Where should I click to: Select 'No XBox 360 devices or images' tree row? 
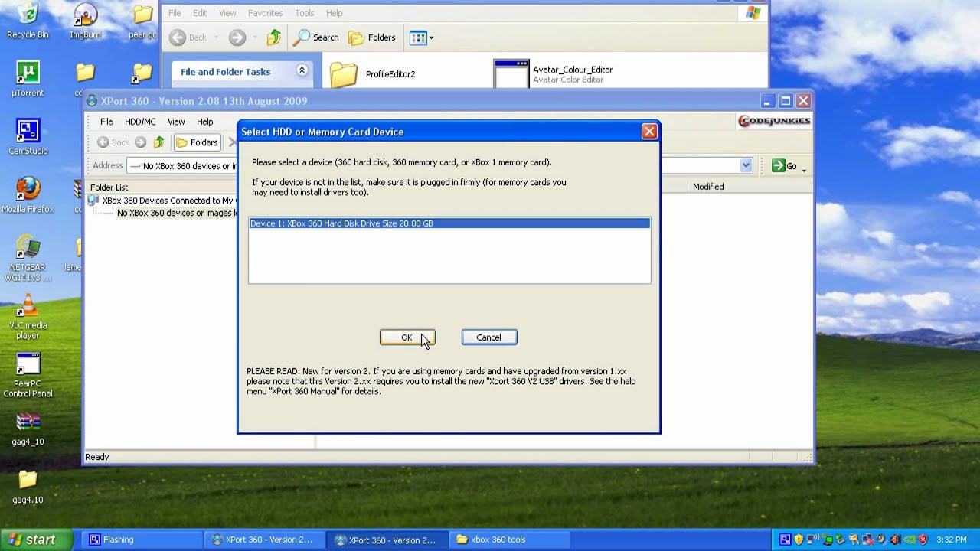pos(177,213)
